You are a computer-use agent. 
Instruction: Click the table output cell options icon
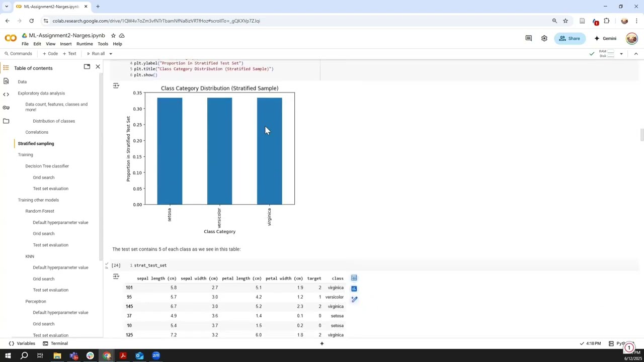point(116,277)
